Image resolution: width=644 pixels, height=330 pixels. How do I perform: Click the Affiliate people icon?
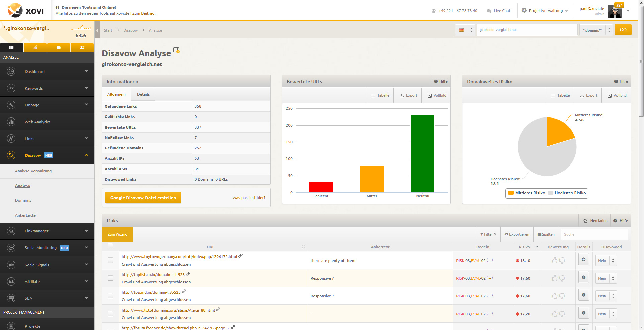[x=11, y=281]
